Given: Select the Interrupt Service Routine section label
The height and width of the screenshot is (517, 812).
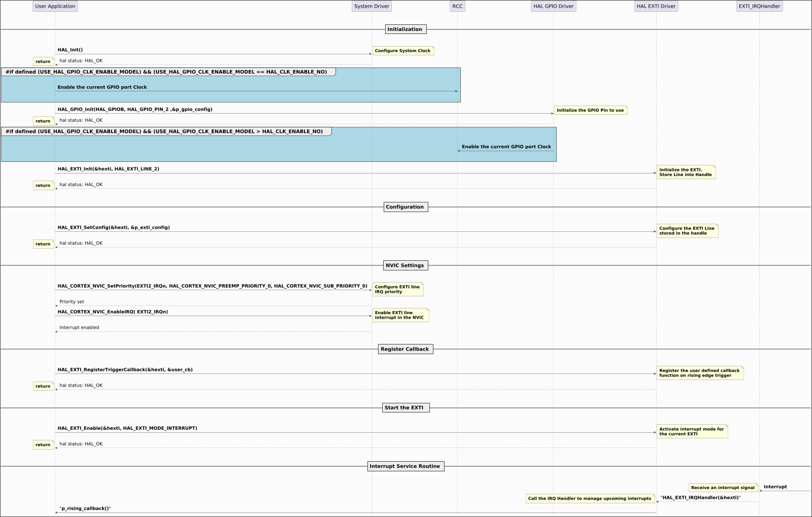Looking at the screenshot, I should (405, 466).
